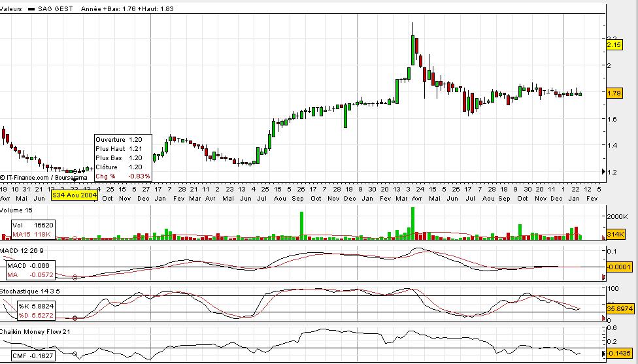This screenshot has width=638, height=364.
Task: Click the Chaikin Money Flow 21 title
Action: tap(35, 332)
